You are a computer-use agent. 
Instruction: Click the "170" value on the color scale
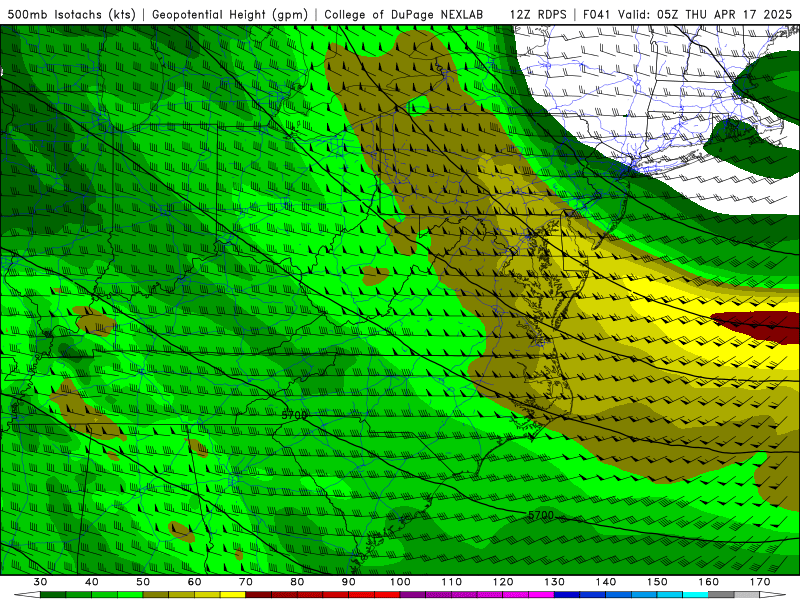[760, 582]
